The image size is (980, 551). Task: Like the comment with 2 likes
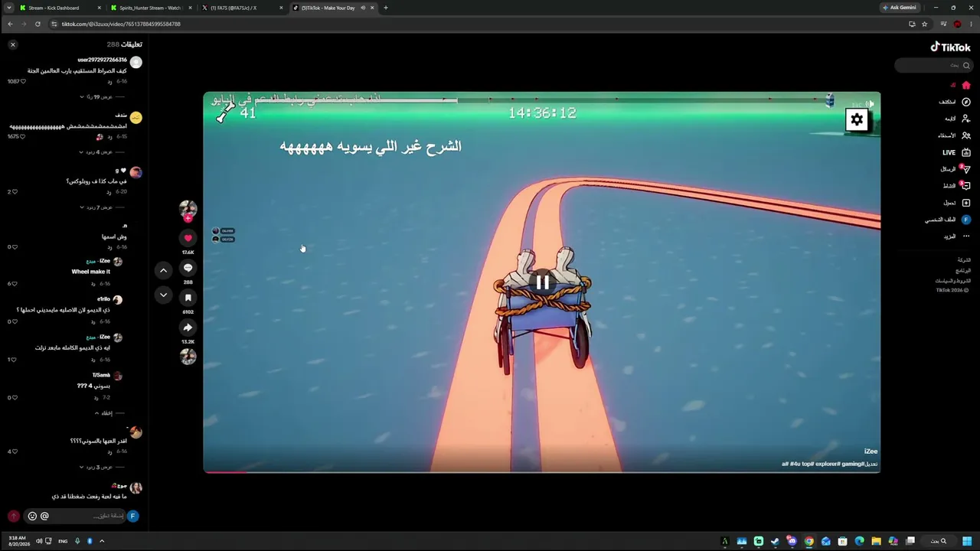point(14,191)
